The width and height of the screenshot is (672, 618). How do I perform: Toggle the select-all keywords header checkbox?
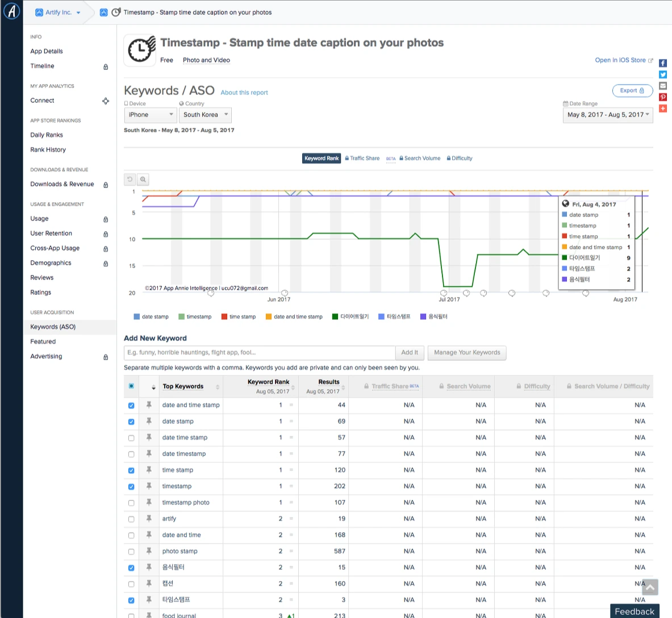131,386
